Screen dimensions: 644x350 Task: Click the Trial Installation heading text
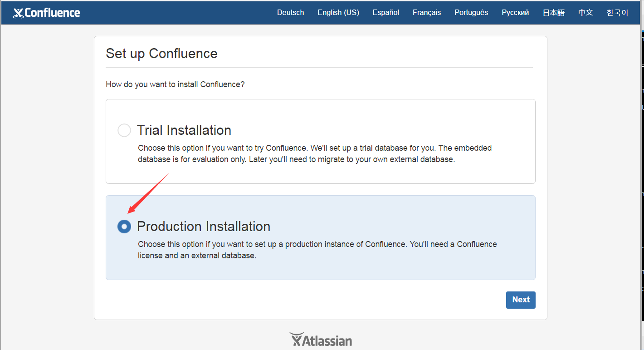(x=184, y=130)
